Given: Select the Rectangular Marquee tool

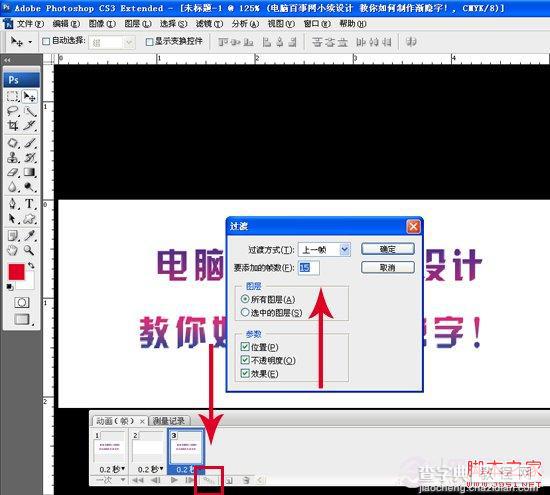Looking at the screenshot, I should [x=13, y=96].
